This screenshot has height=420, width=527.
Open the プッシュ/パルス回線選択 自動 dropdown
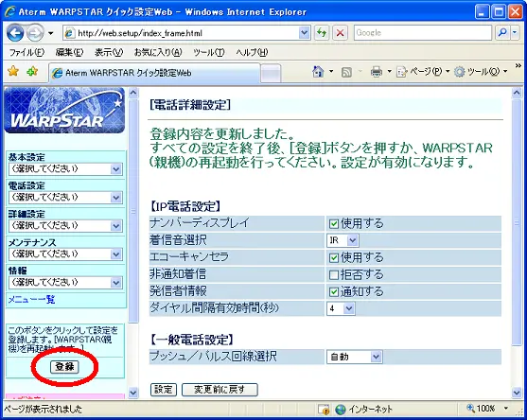[x=354, y=357]
